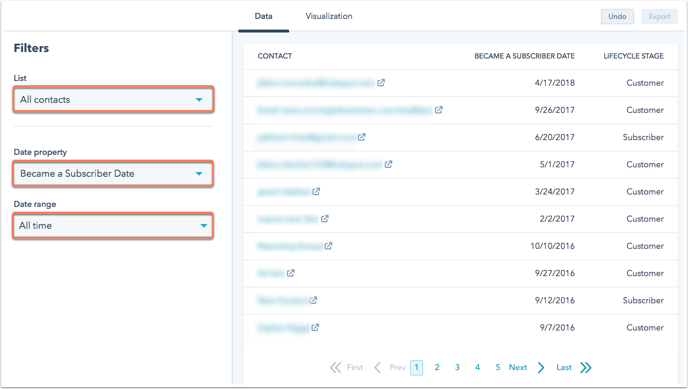Open the All time date range dropdown
The image size is (688, 389).
(x=113, y=225)
